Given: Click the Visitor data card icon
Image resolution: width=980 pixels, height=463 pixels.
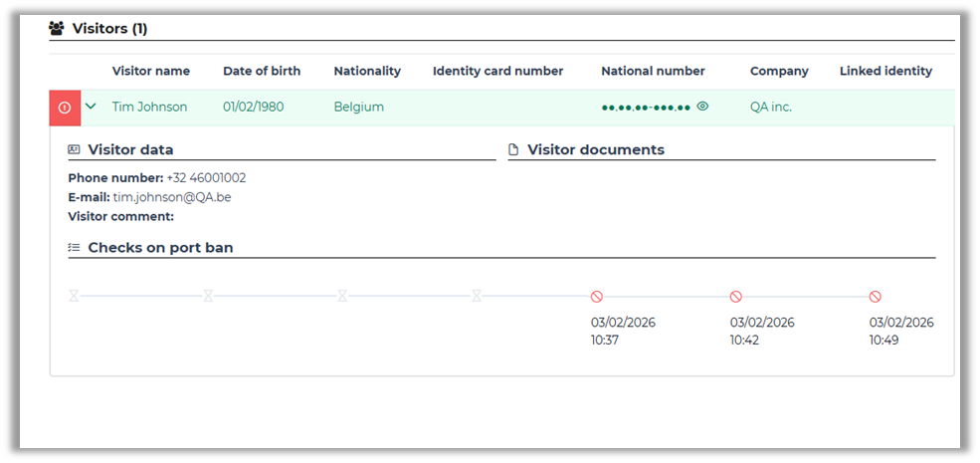Looking at the screenshot, I should point(74,150).
